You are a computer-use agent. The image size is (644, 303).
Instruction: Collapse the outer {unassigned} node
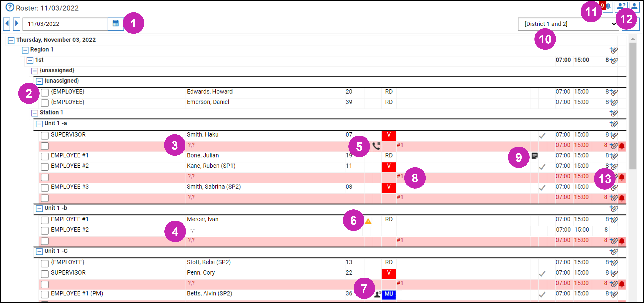point(35,71)
